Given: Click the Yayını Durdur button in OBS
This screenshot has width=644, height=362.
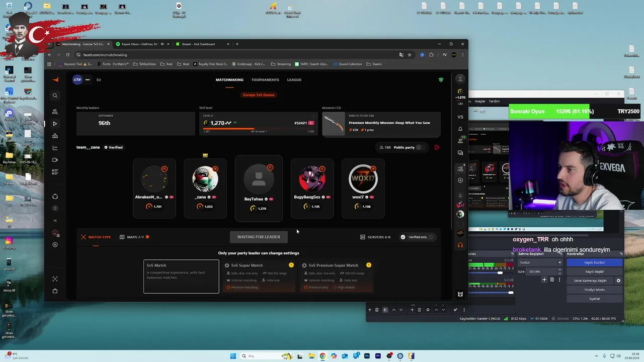Looking at the screenshot, I should tap(594, 262).
